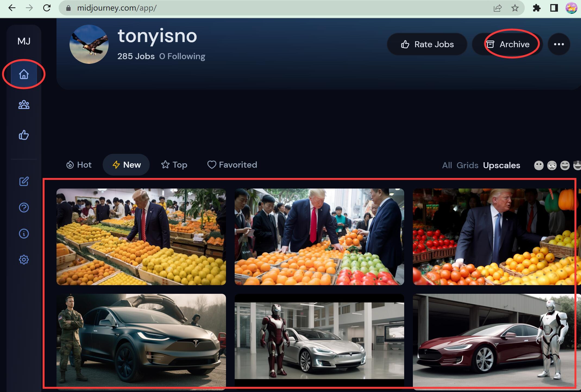
Task: Open the thumbs-up rating icon in sidebar
Action: coord(24,135)
